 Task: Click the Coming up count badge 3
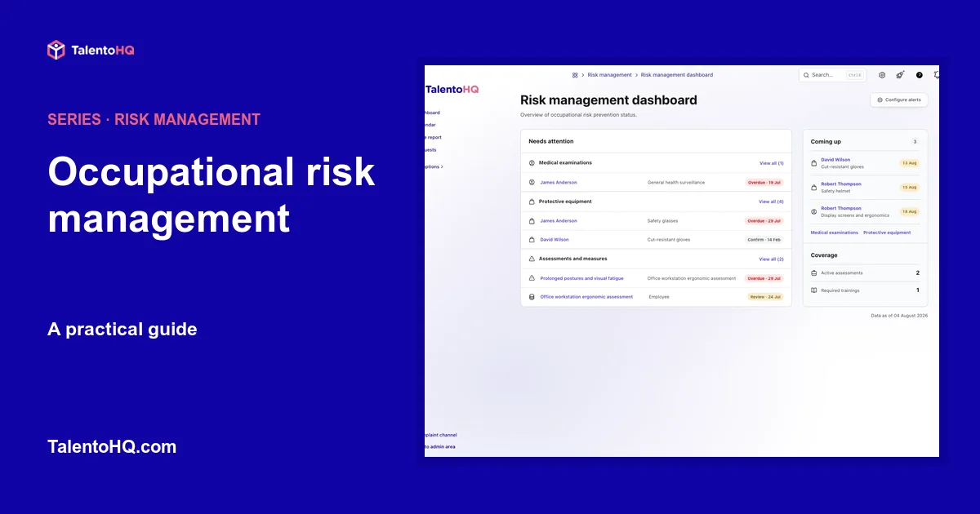point(915,142)
